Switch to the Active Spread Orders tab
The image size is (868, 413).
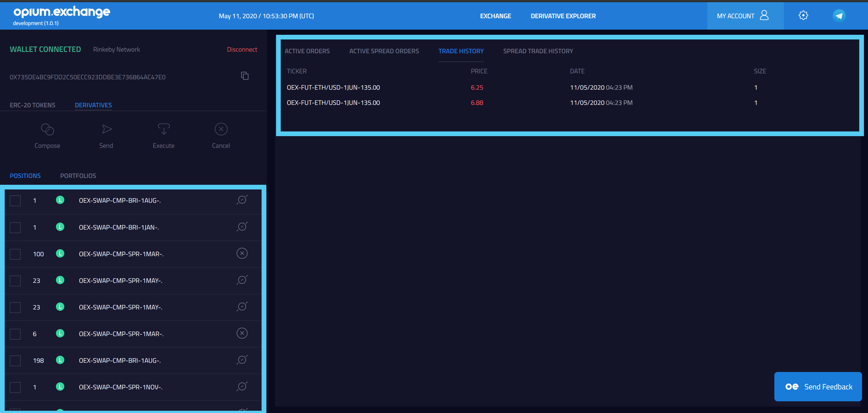[x=384, y=51]
